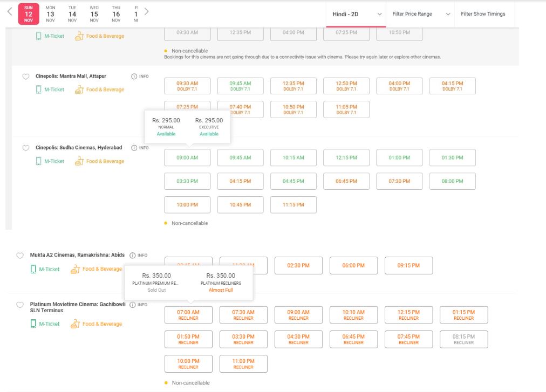Open the Hindi - 2D language dropdown
The width and height of the screenshot is (546, 392).
coord(356,14)
